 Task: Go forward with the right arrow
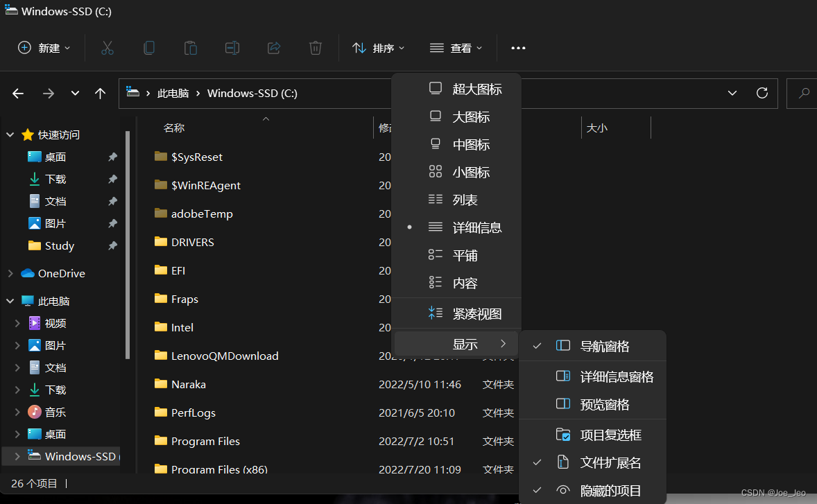pos(49,93)
